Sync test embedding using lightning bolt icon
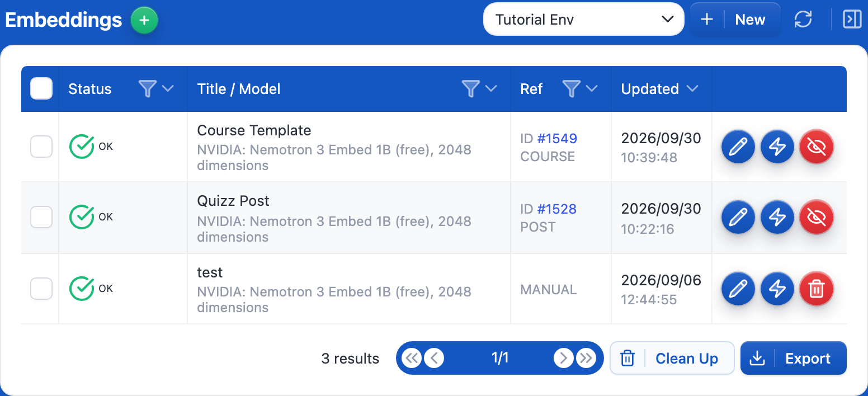868x396 pixels. coord(777,289)
